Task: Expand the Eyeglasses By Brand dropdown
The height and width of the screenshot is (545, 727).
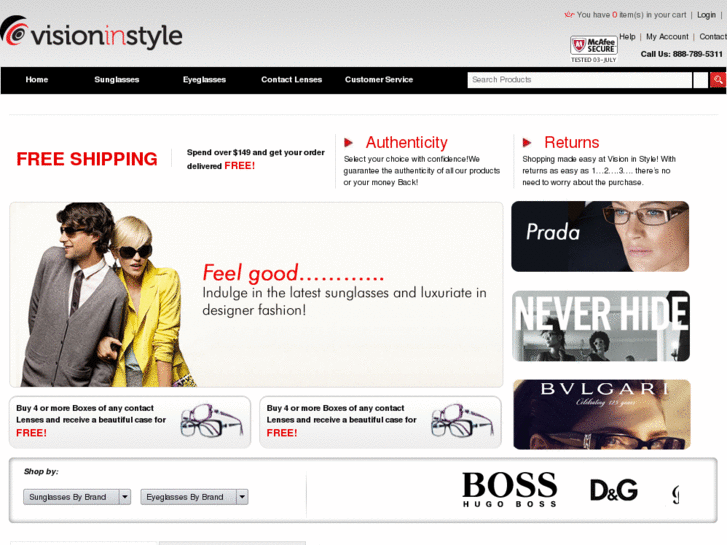Action: click(x=194, y=497)
